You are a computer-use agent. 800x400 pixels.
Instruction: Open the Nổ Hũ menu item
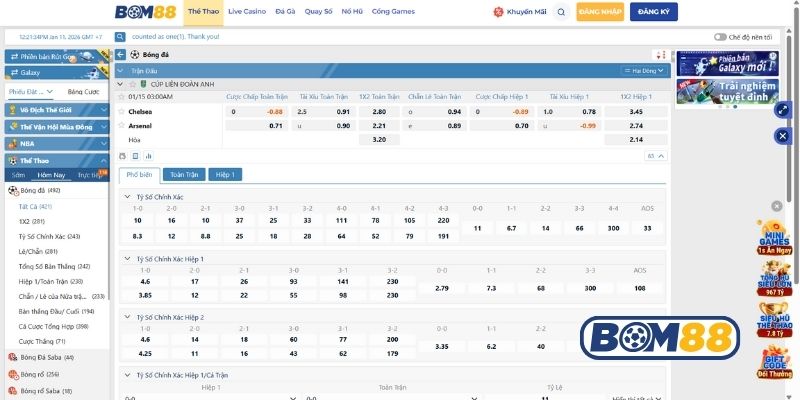pos(352,11)
